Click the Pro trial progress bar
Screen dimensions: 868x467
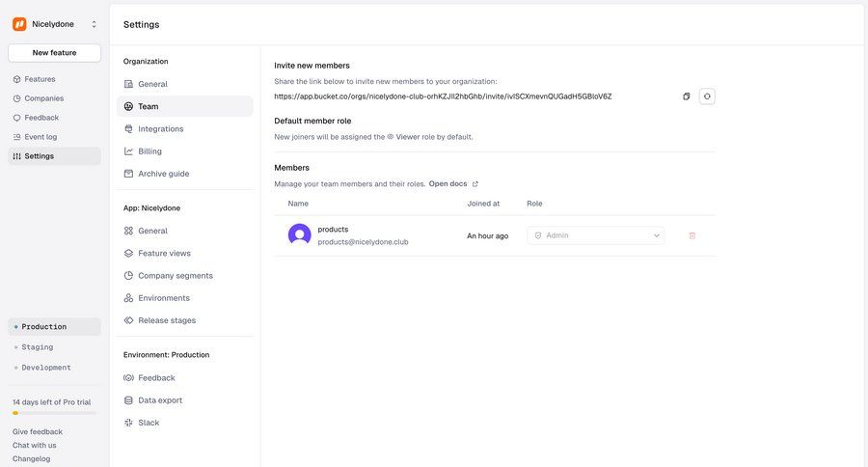pos(54,413)
